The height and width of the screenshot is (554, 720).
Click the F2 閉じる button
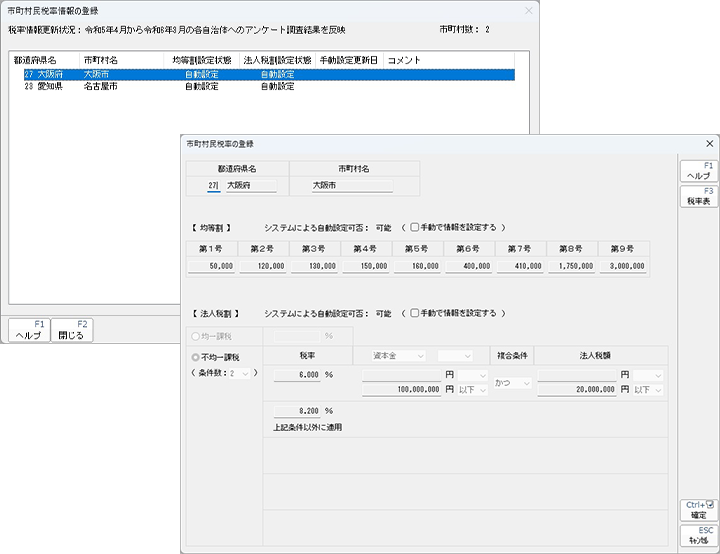73,331
